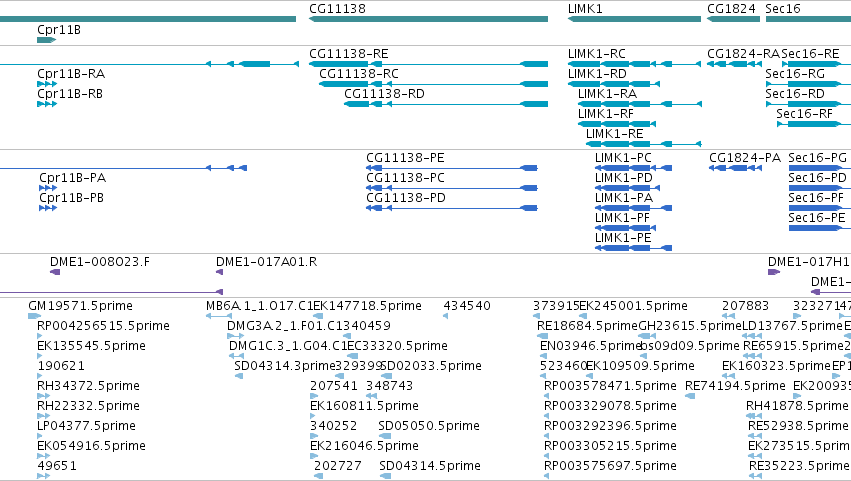851x481 pixels.
Task: Click the 207883 EST label
Action: [x=745, y=306]
